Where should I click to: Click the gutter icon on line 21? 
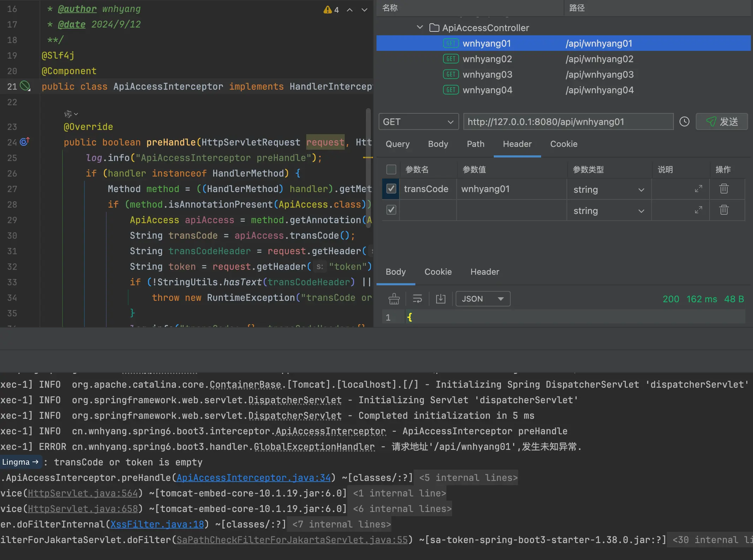pos(25,86)
